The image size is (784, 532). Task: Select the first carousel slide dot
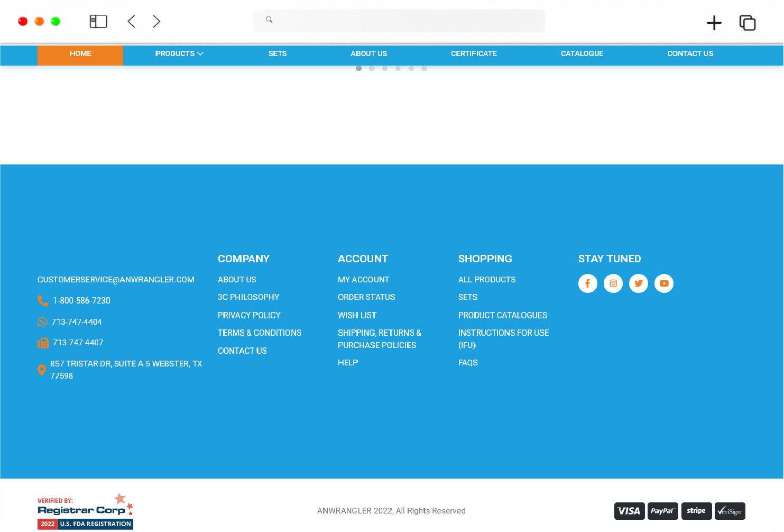(359, 68)
